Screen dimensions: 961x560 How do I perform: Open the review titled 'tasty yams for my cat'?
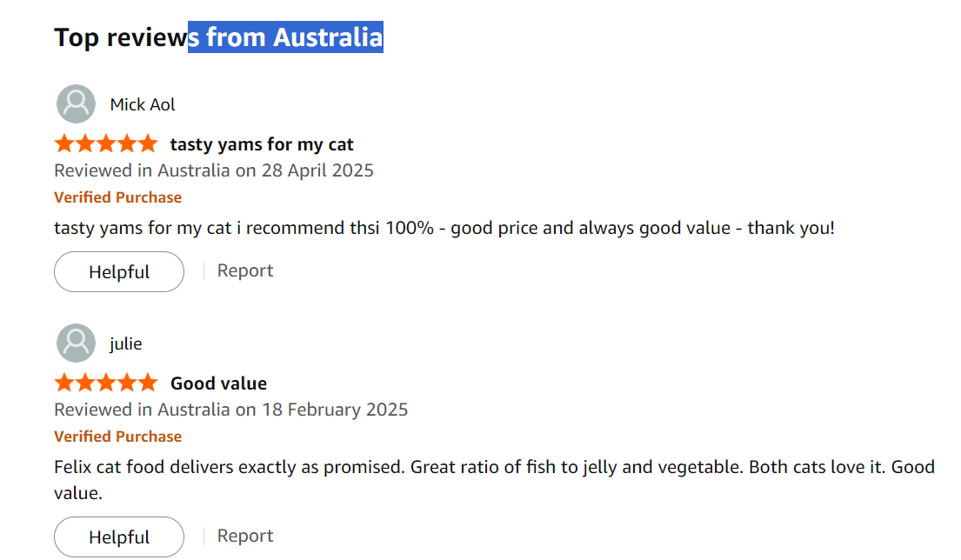(x=262, y=144)
